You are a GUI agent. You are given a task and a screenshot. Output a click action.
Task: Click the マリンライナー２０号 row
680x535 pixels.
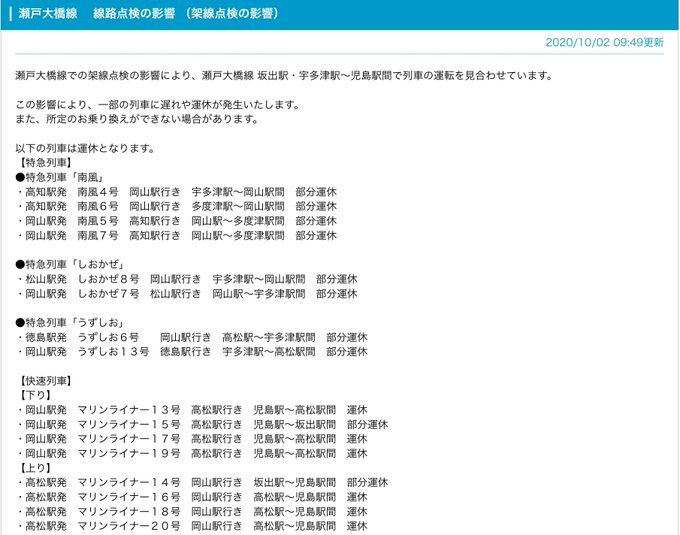[192, 526]
